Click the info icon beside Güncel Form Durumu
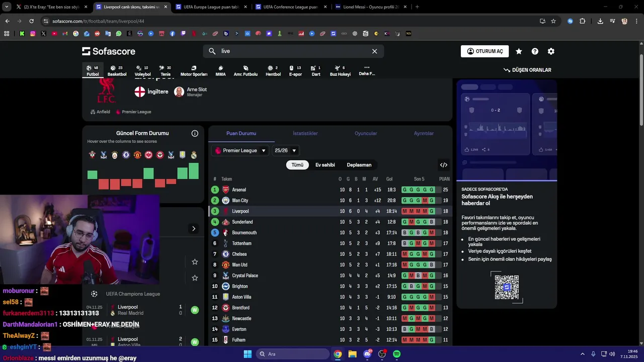This screenshot has height=362, width=644. pyautogui.click(x=195, y=133)
